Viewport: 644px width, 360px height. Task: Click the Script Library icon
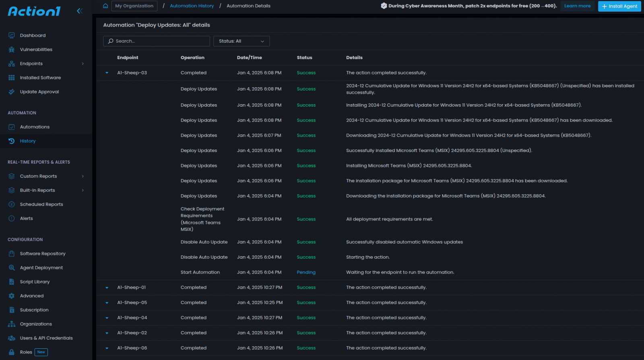click(12, 282)
